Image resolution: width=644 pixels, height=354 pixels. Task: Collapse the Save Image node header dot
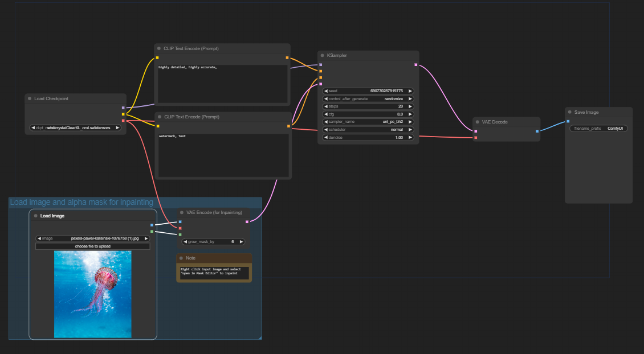pos(570,112)
